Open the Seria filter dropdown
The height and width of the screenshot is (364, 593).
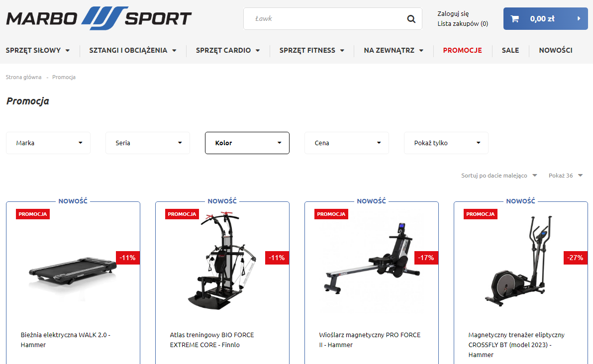[x=147, y=143]
